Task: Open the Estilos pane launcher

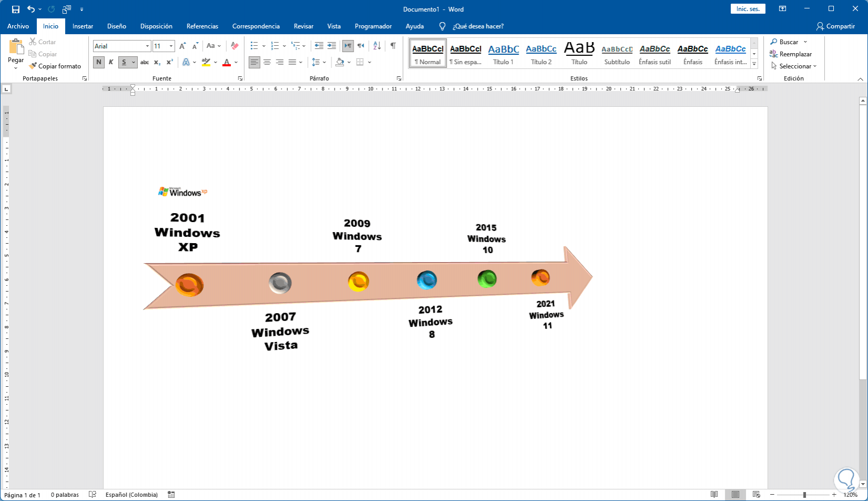Action: 760,78
